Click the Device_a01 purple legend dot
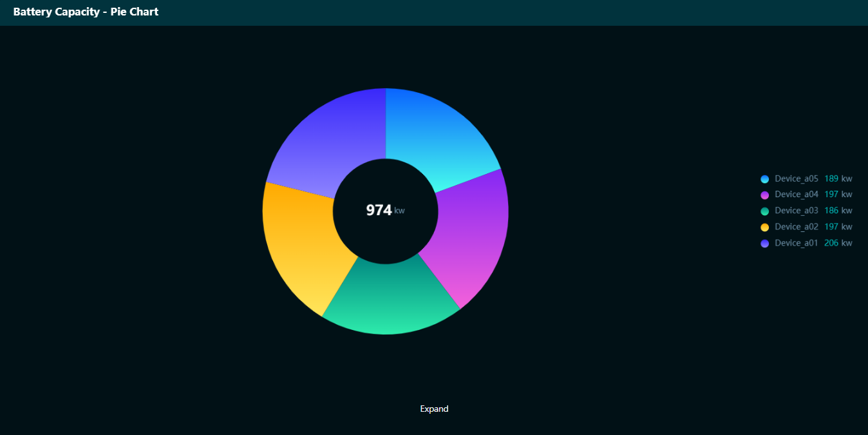 click(764, 243)
